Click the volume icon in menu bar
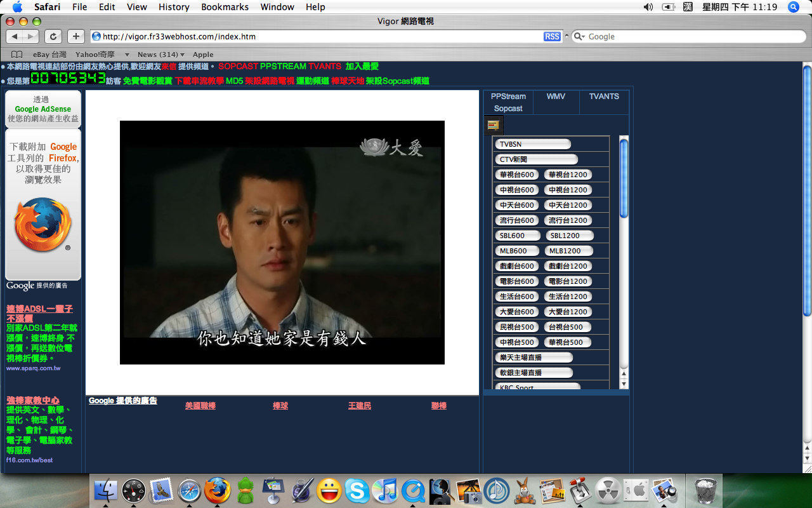This screenshot has width=812, height=508. 648,7
